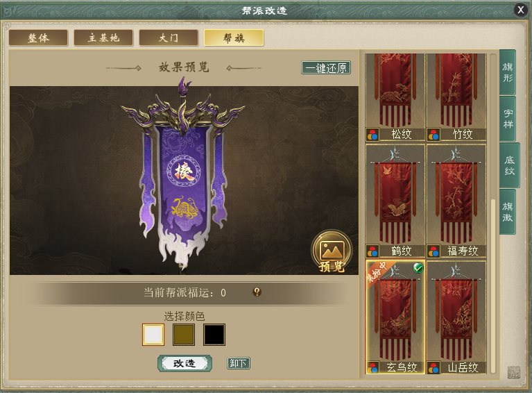Click the QR code icon at corner

[x=514, y=372]
